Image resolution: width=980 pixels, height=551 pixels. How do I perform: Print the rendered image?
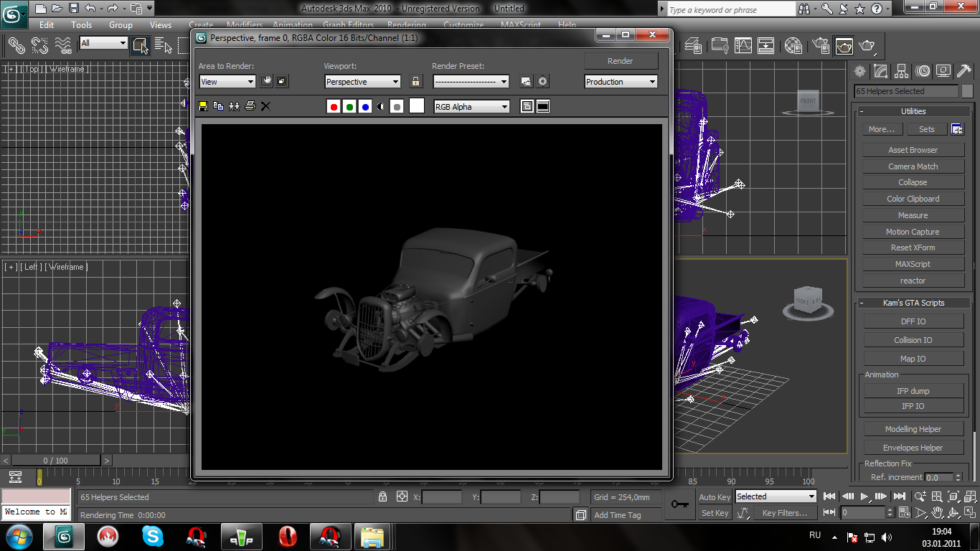pos(250,106)
